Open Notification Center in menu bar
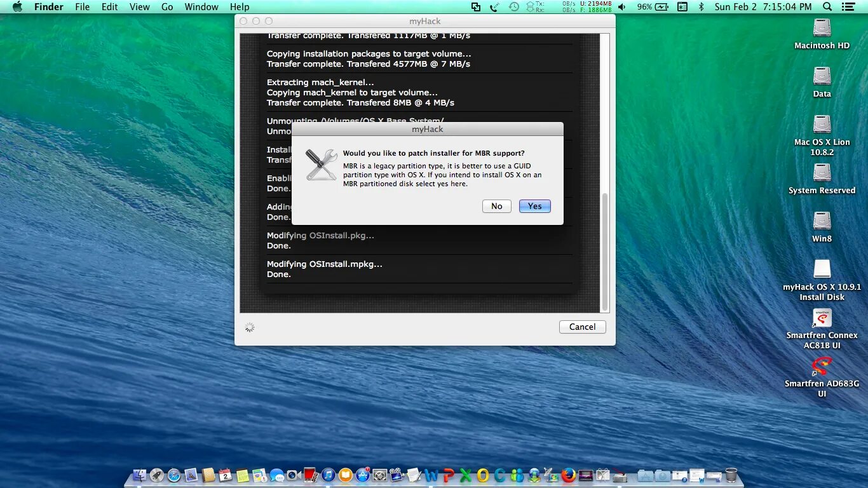Viewport: 868px width, 488px height. 848,6
